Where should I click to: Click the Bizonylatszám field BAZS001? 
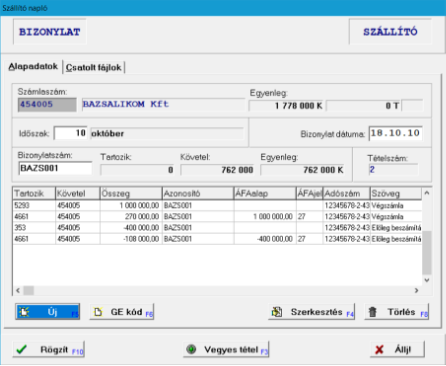click(55, 168)
